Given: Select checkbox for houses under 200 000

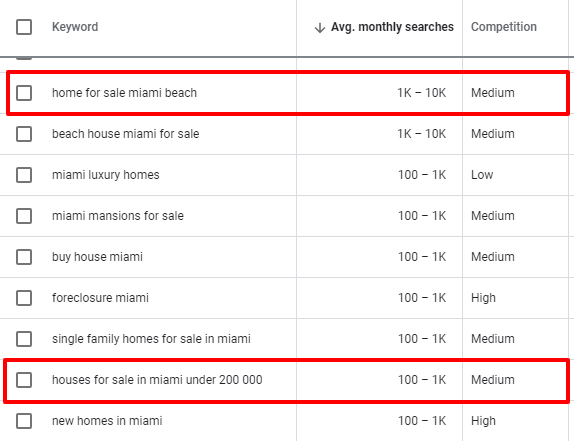Looking at the screenshot, I should (x=24, y=380).
